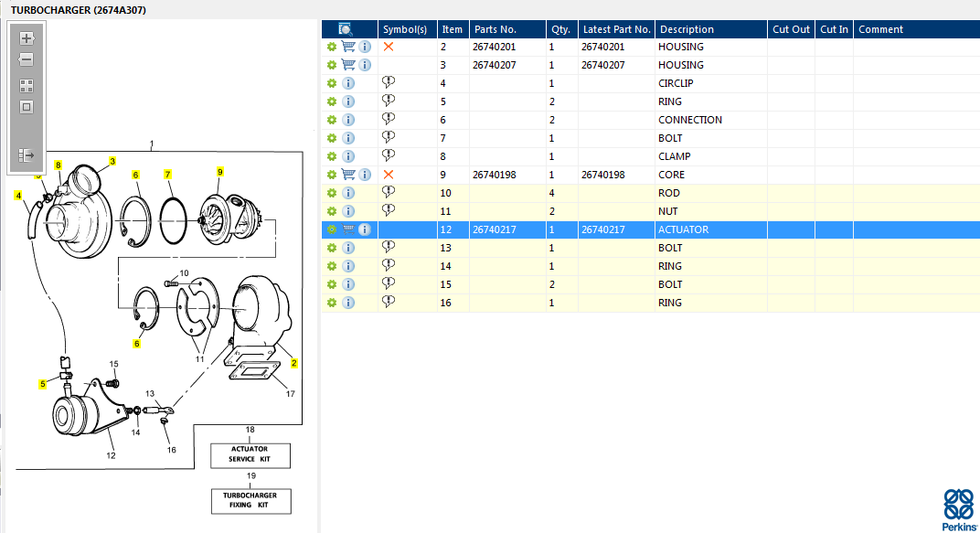Screen dimensions: 980x533
Task: Click the speech bubble symbol for item 7 BOLT
Action: click(389, 137)
